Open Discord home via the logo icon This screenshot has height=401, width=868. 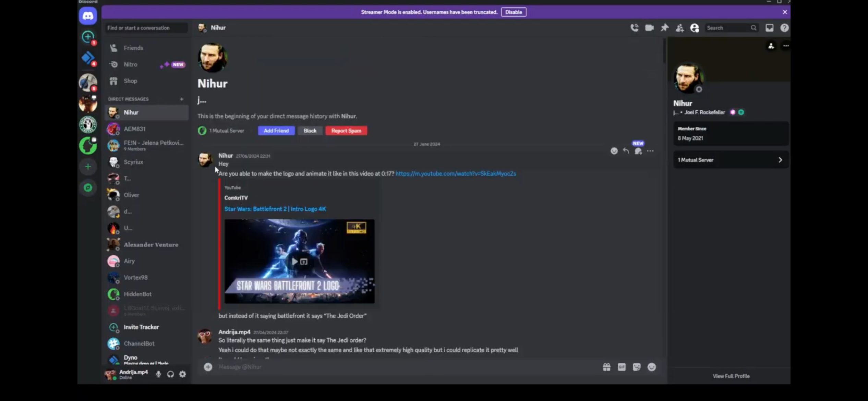(88, 16)
